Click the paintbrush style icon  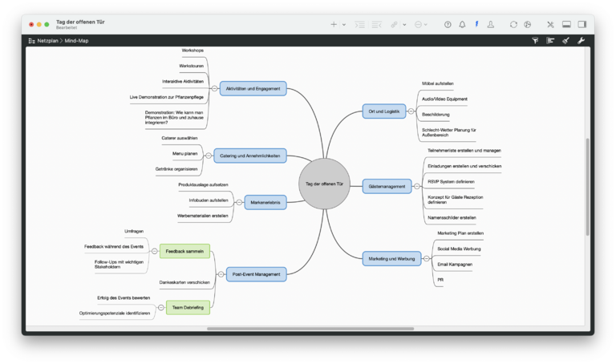click(565, 40)
